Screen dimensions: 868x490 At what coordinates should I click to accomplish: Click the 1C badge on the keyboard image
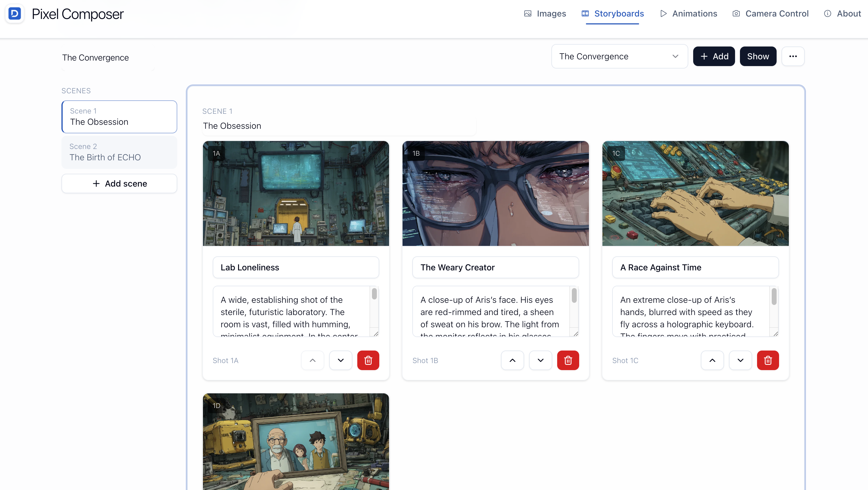tap(616, 154)
